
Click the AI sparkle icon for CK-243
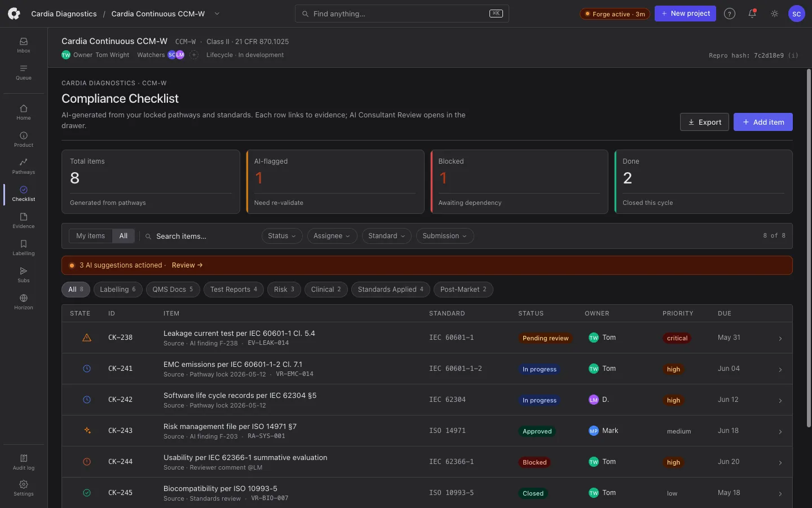(x=87, y=431)
